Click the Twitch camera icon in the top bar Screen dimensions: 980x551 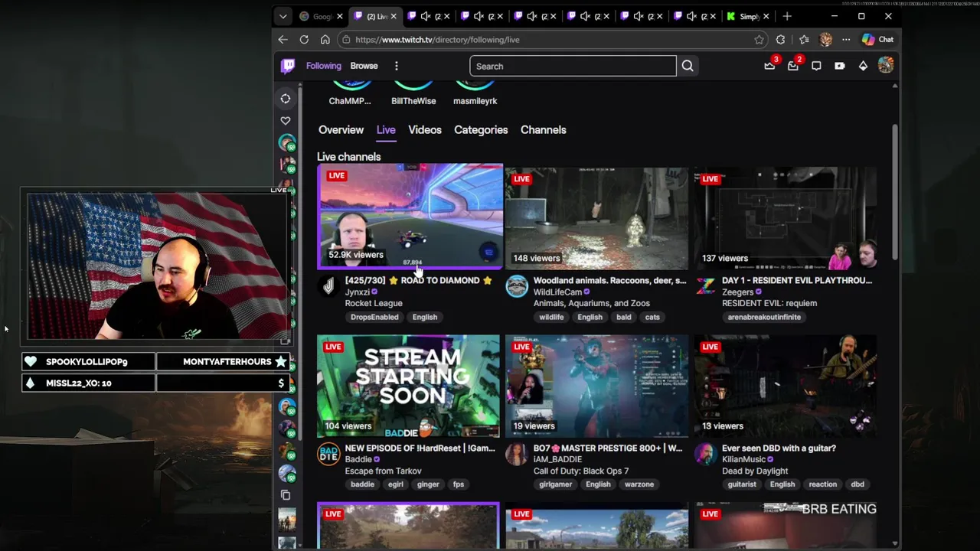[x=840, y=66]
